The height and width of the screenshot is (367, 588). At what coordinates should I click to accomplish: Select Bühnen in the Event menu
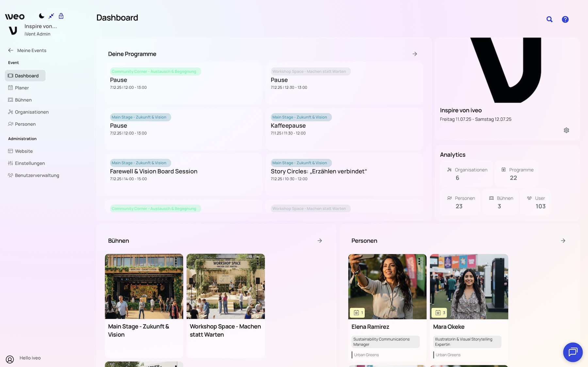23,100
